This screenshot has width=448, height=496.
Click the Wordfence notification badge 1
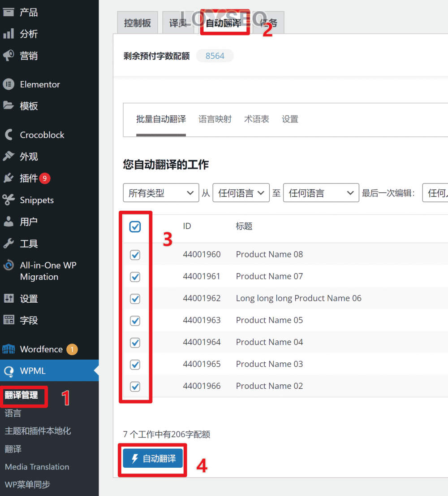point(72,349)
